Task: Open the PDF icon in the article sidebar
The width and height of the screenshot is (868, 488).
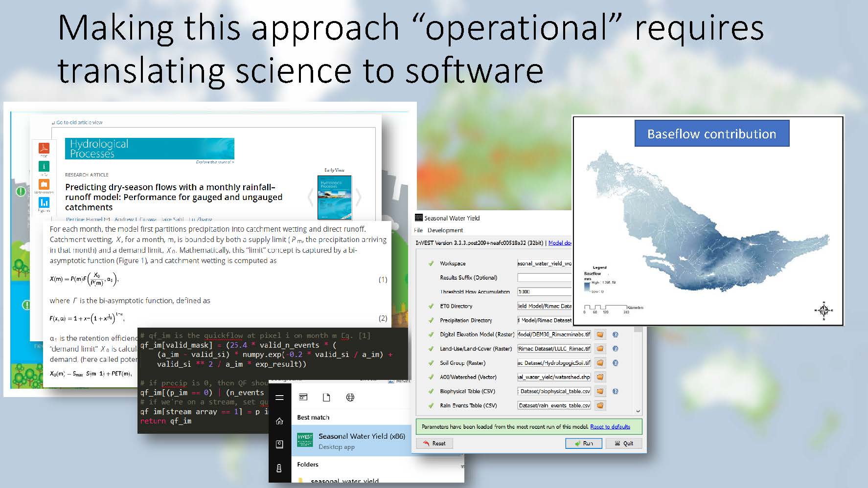Action: [44, 148]
